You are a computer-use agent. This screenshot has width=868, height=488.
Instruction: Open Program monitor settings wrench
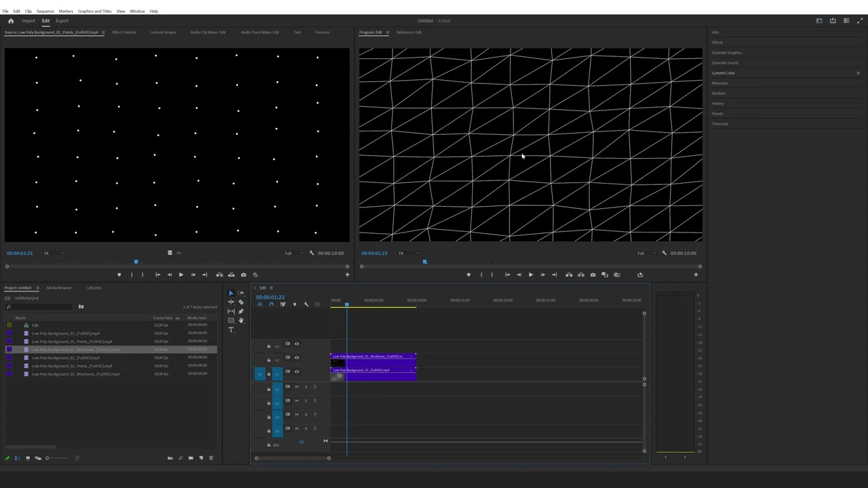click(x=664, y=253)
